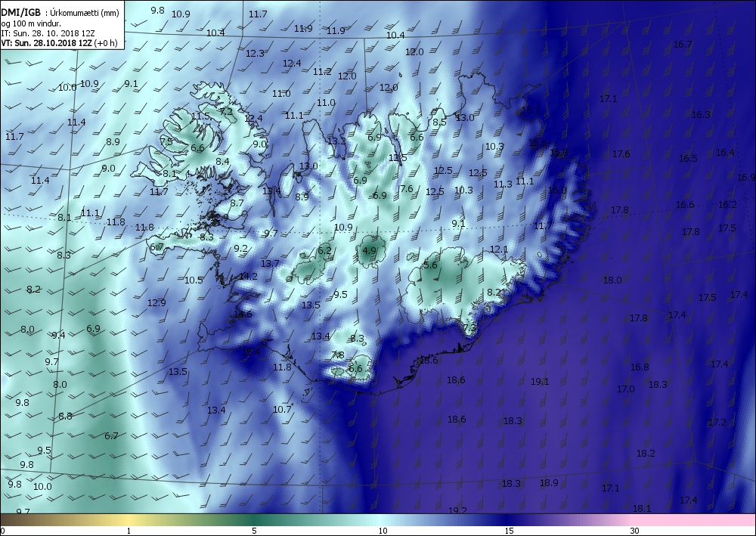The width and height of the screenshot is (756, 536).
Task: Click the 11.3 value in the east
Action: [x=503, y=184]
